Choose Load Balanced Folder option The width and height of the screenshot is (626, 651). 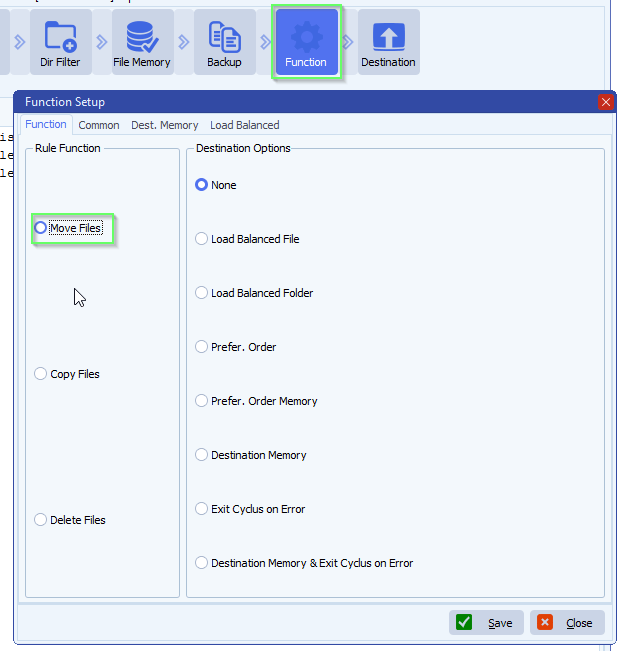254,293
